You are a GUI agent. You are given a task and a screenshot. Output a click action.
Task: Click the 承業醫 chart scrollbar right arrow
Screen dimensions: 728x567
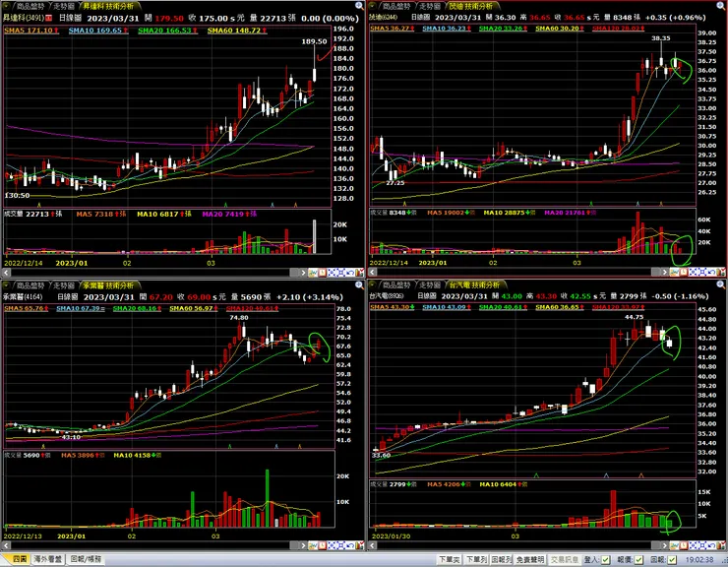tap(303, 545)
